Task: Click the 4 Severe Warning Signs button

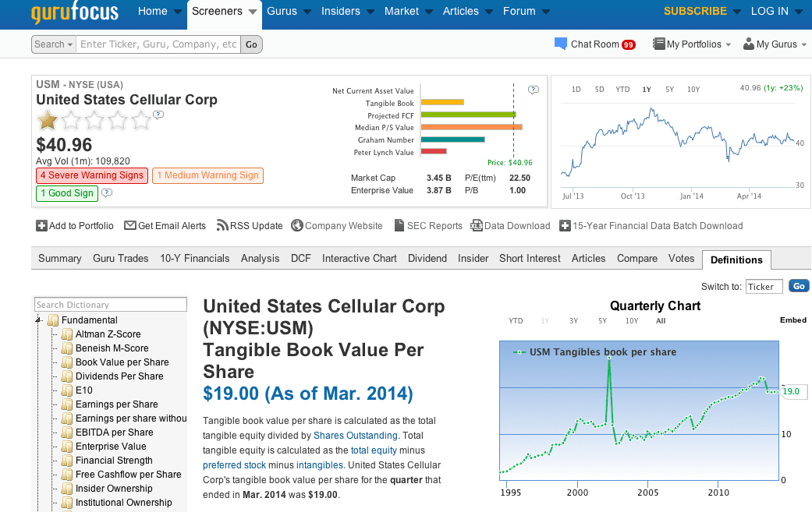Action: pos(92,175)
